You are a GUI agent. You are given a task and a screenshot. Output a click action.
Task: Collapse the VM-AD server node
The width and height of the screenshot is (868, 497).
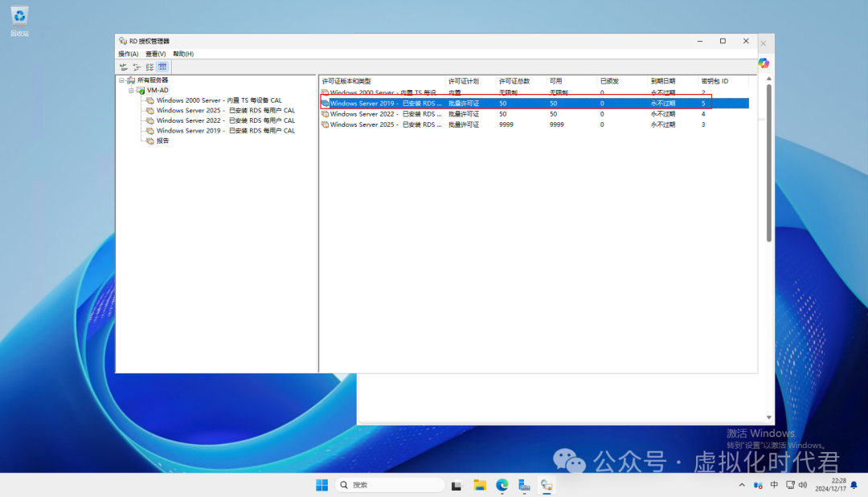point(131,91)
